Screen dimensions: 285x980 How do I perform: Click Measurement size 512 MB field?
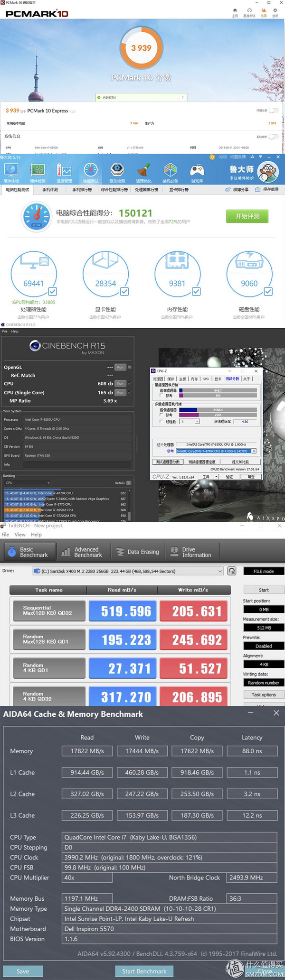(264, 628)
